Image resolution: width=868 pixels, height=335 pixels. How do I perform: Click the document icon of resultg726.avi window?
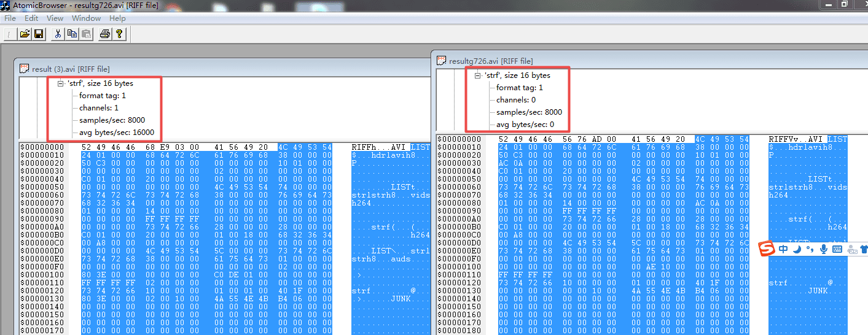pos(442,60)
